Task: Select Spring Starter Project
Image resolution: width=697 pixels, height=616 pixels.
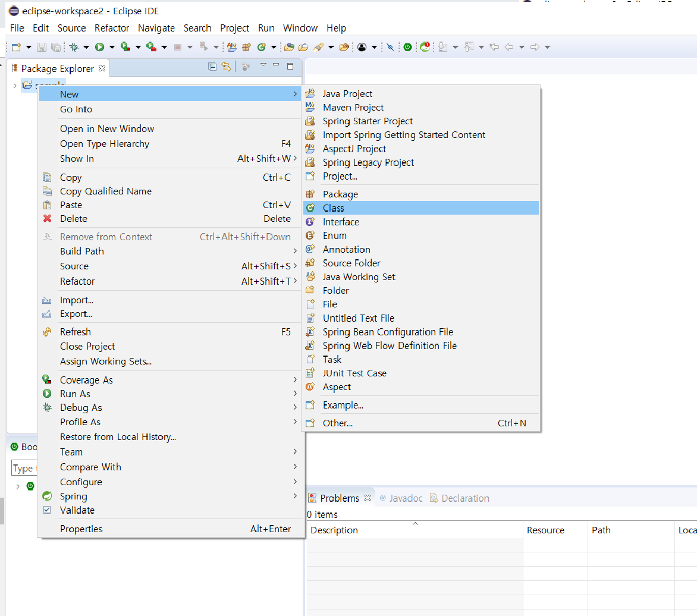Action: [421, 121]
